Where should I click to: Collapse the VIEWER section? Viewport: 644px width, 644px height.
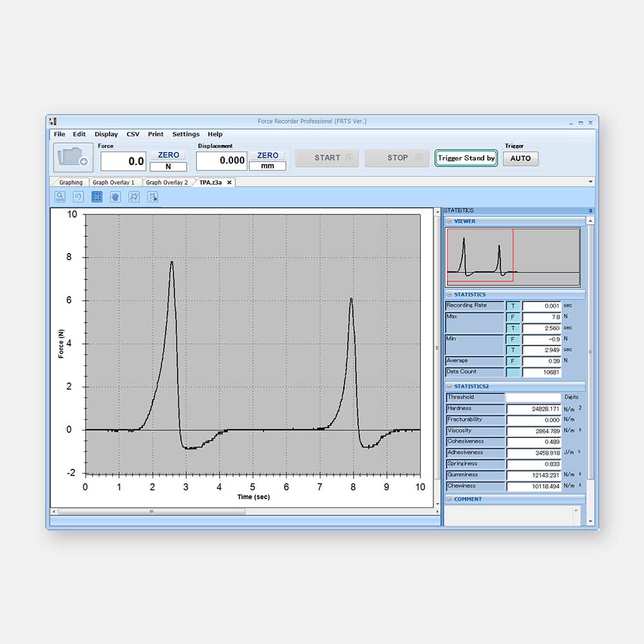pos(449,222)
